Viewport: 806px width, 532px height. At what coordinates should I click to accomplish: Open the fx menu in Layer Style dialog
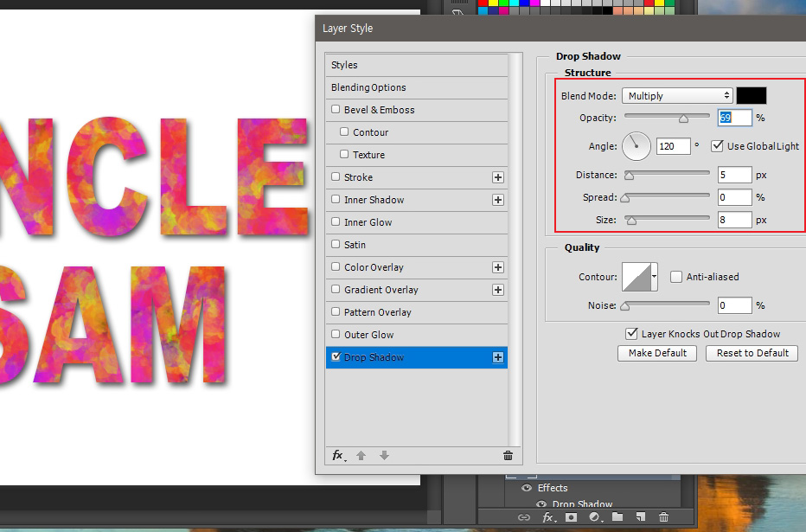click(338, 455)
